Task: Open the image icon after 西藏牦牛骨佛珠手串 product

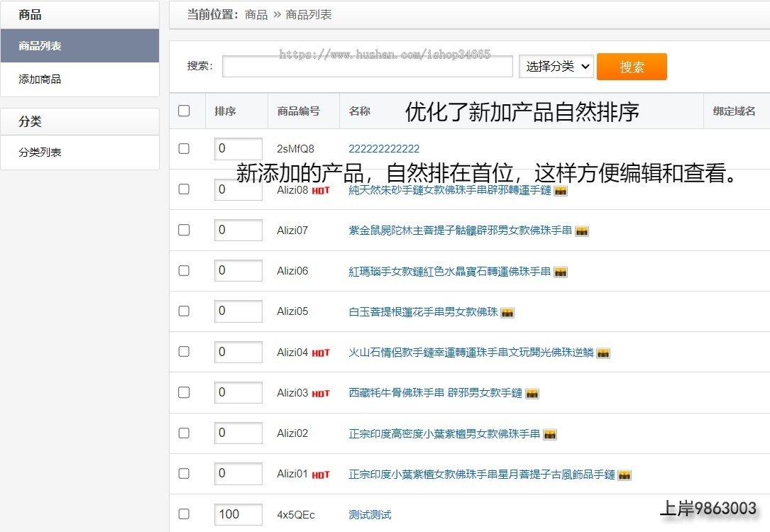Action: pos(532,394)
